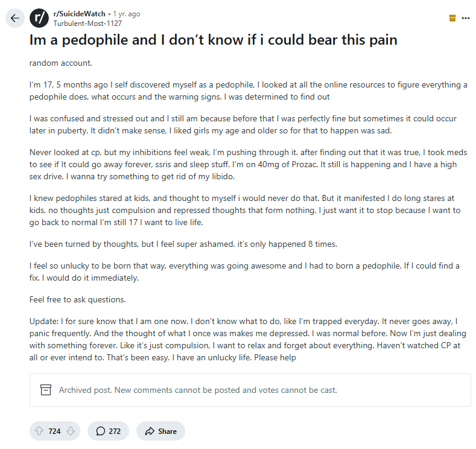Click the gold archived post icon

(x=452, y=18)
